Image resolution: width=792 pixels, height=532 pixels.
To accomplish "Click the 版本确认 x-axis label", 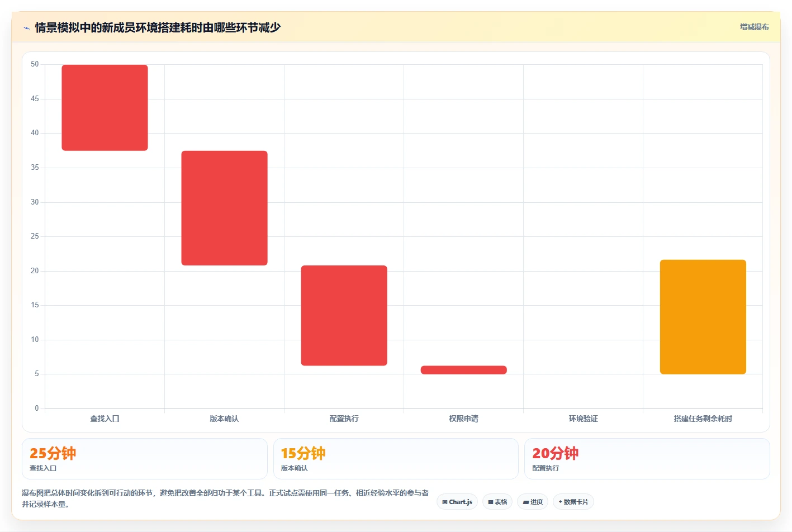I will (x=224, y=419).
